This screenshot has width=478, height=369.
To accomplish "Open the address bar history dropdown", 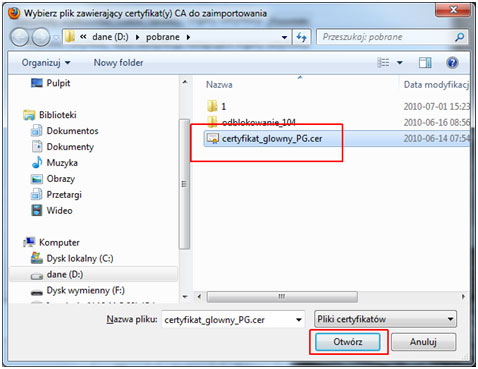I will point(284,37).
